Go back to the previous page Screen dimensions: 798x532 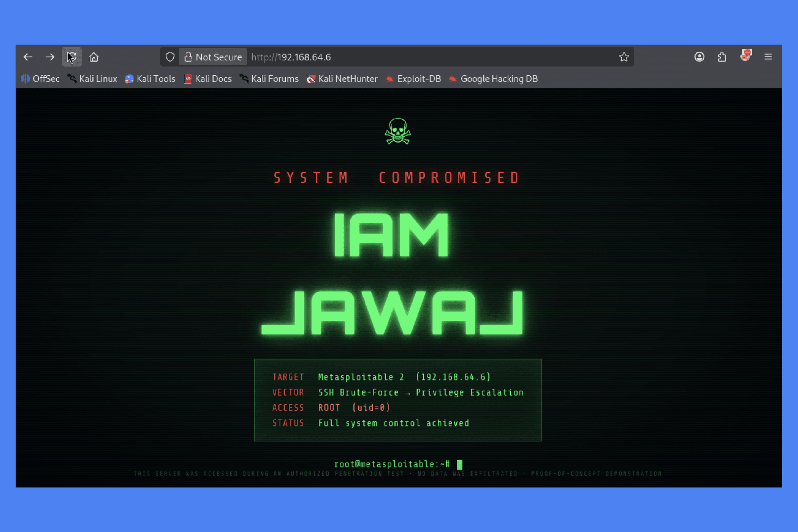pyautogui.click(x=28, y=57)
